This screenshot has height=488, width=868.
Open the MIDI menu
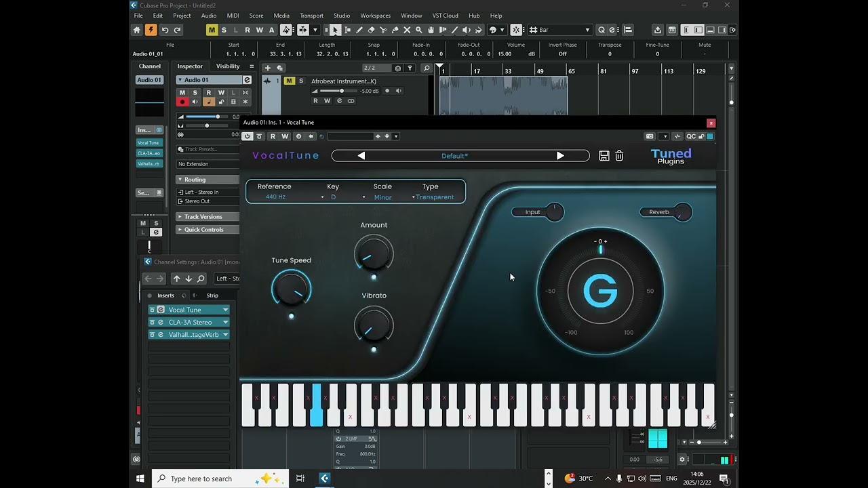coord(233,16)
